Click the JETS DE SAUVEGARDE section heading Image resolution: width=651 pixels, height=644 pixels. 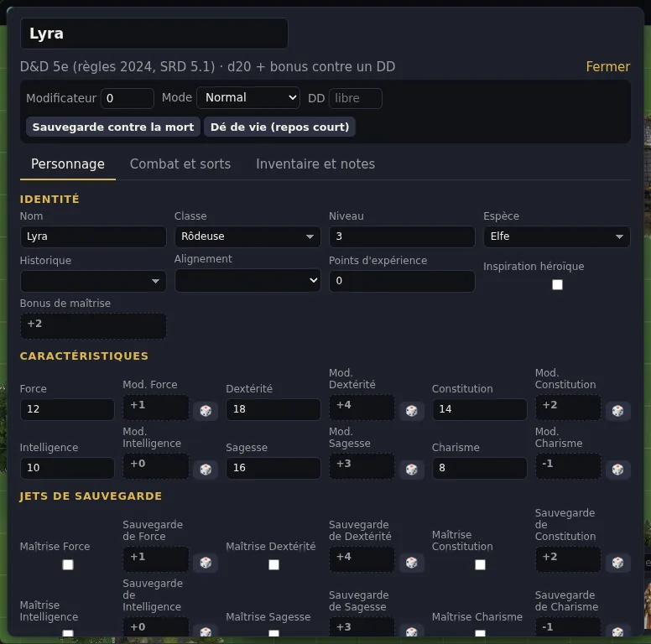[x=91, y=496]
